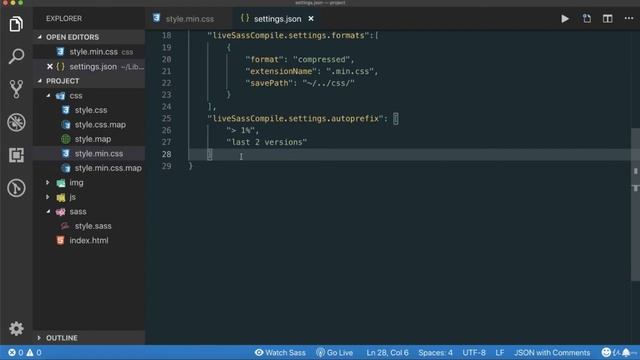Click the "~/../css/" savePath value
640x360 pixels.
[329, 83]
